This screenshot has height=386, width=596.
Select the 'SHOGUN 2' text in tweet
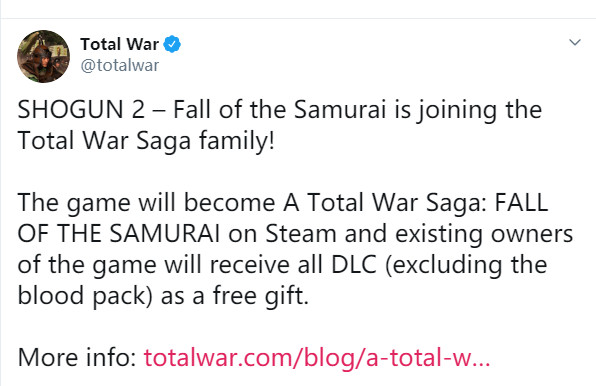pos(81,110)
